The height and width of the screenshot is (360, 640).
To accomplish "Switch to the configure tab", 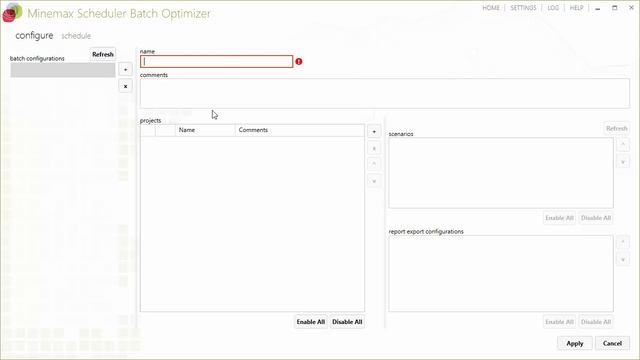I will 34,36.
